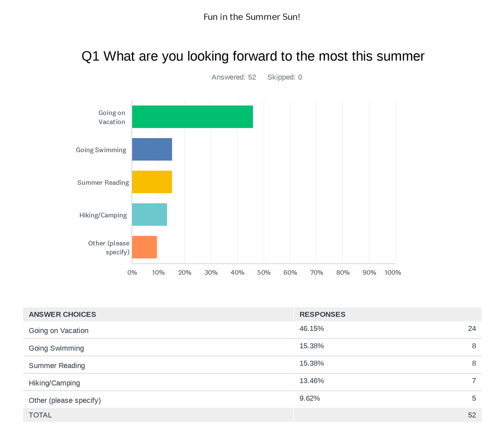504x431 pixels.
Task: Select the yellow Summer Reading bar
Action: [x=152, y=182]
